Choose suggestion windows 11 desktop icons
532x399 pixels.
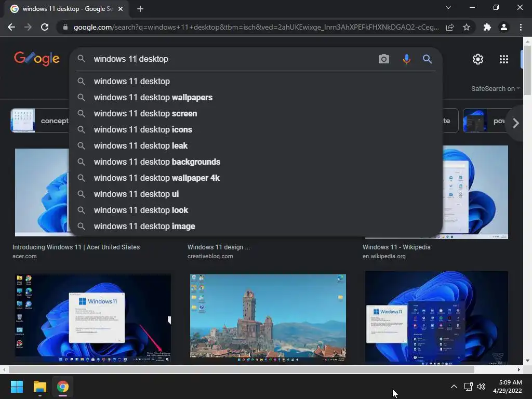pos(256,129)
